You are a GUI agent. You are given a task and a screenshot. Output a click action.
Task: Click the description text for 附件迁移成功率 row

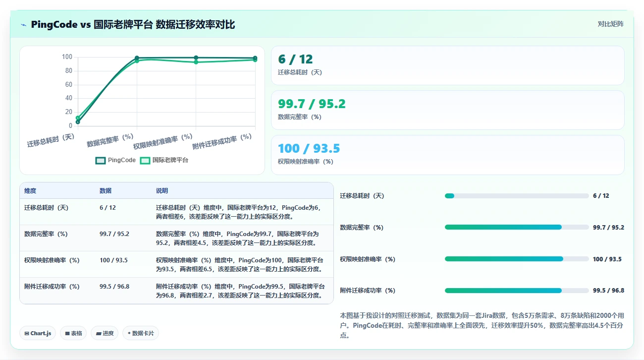[x=240, y=291]
